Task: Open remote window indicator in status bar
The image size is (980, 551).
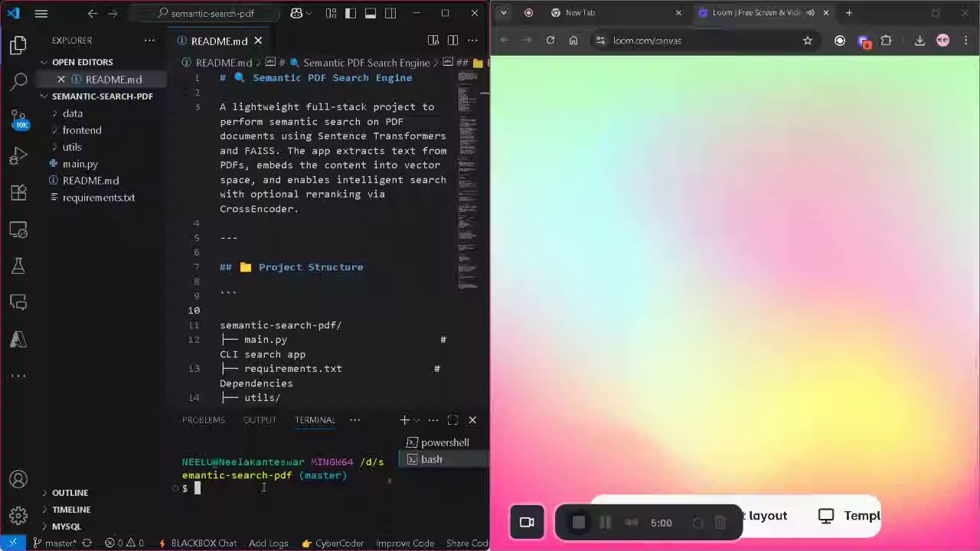Action: click(x=13, y=543)
